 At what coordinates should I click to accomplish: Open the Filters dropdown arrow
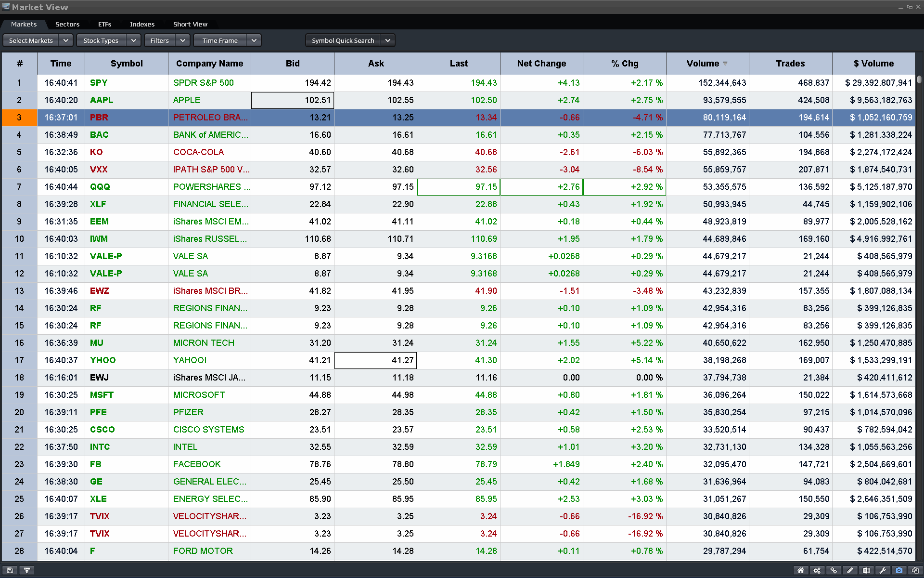pos(182,40)
